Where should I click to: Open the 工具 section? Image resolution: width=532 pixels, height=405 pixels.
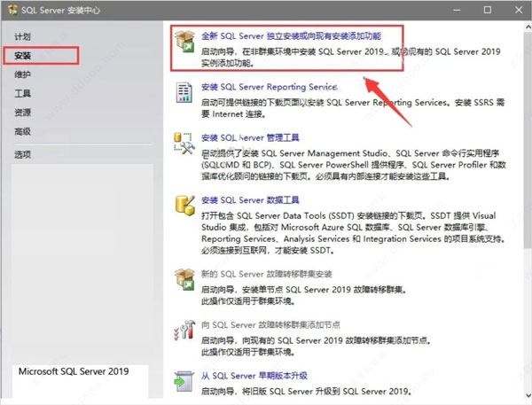(23, 93)
